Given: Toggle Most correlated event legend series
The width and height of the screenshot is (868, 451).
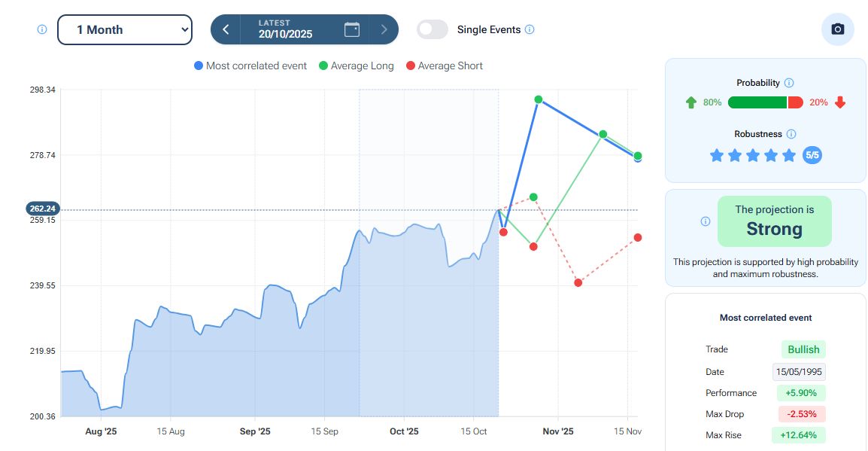Looking at the screenshot, I should pos(250,66).
